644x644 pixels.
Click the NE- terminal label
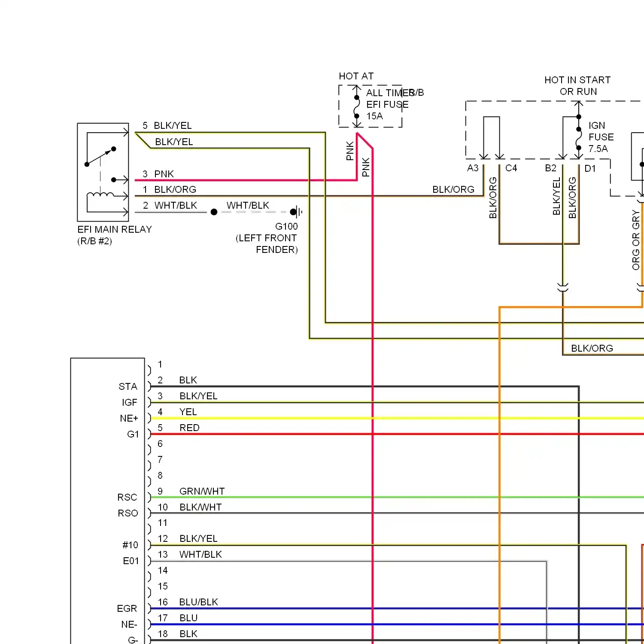pos(129,624)
